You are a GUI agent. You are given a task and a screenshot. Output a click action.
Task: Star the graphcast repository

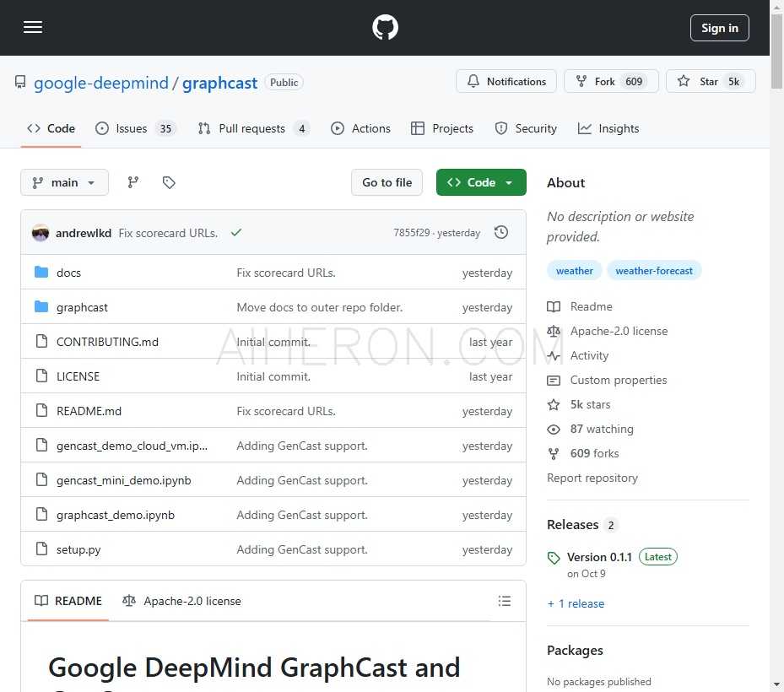(x=710, y=81)
